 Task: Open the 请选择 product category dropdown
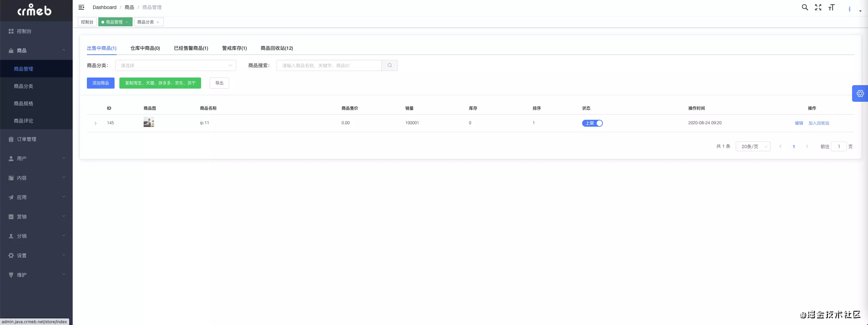coord(175,65)
